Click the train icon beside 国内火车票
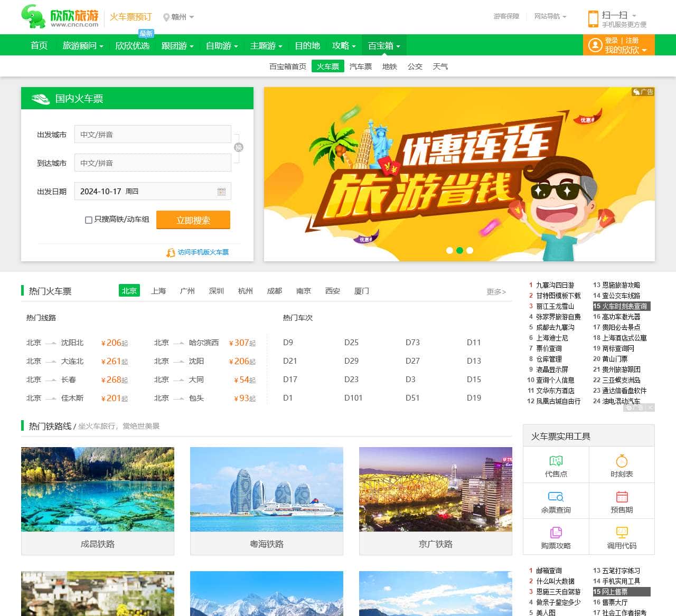Image resolution: width=676 pixels, height=616 pixels. click(41, 99)
